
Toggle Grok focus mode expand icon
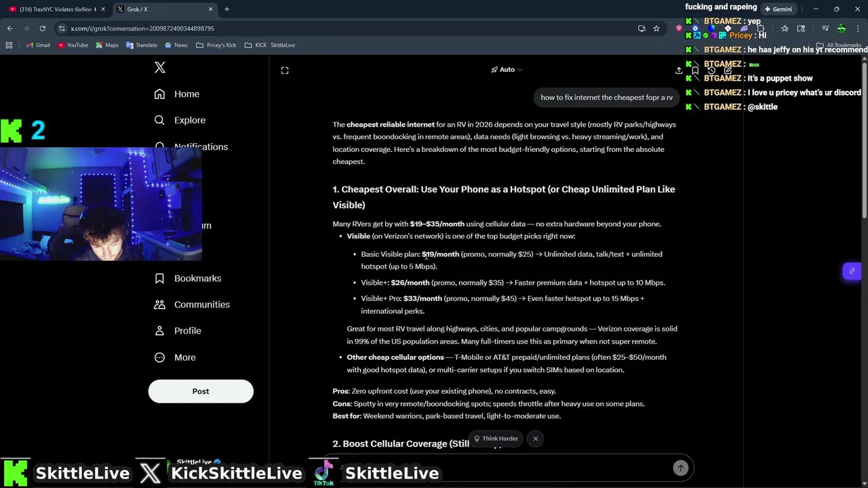(x=285, y=70)
